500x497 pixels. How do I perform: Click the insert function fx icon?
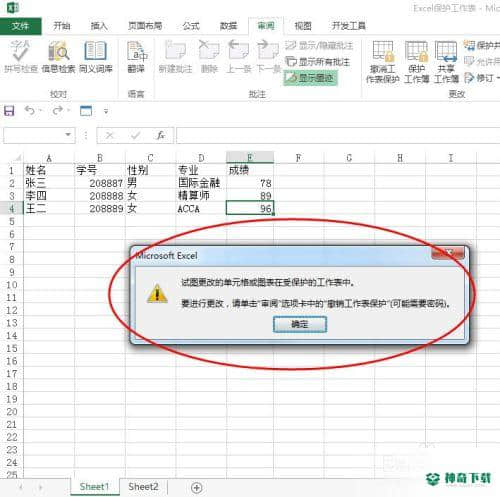click(x=160, y=135)
